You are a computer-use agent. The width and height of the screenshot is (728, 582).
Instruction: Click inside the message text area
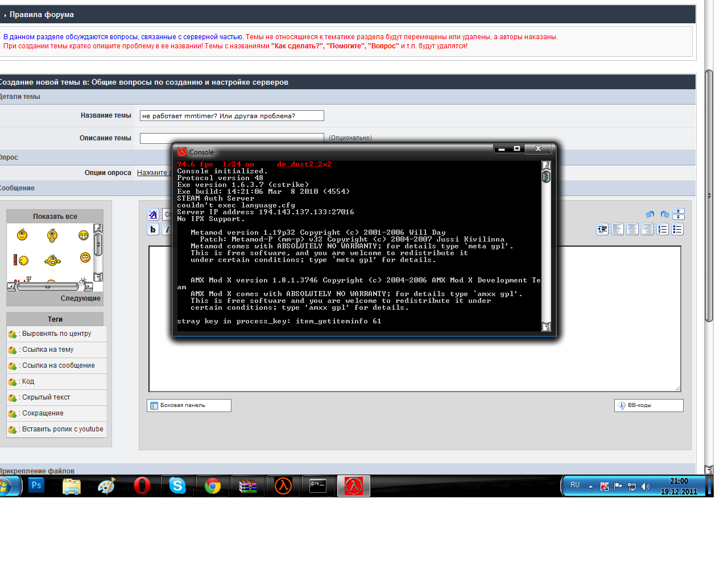[415, 319]
